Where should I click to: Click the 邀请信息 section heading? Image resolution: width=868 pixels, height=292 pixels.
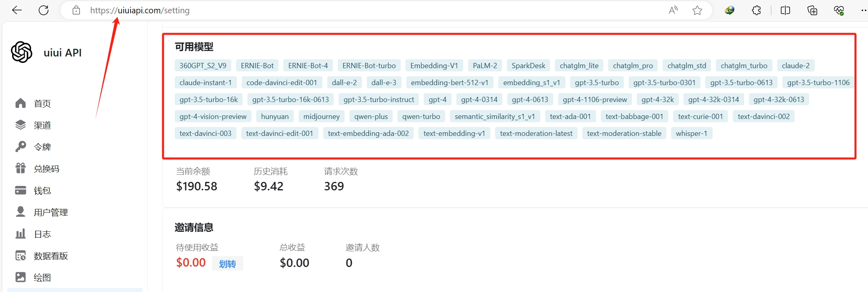pos(194,228)
